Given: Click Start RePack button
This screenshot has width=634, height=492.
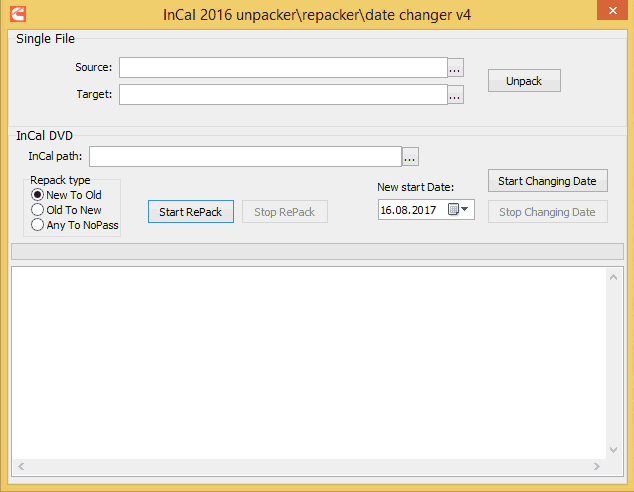Looking at the screenshot, I should point(191,211).
